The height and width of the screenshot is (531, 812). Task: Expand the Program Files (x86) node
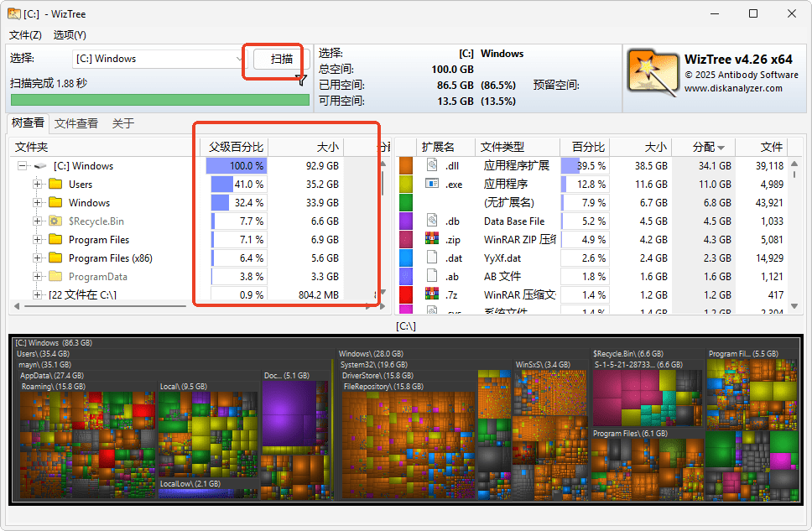[37, 258]
